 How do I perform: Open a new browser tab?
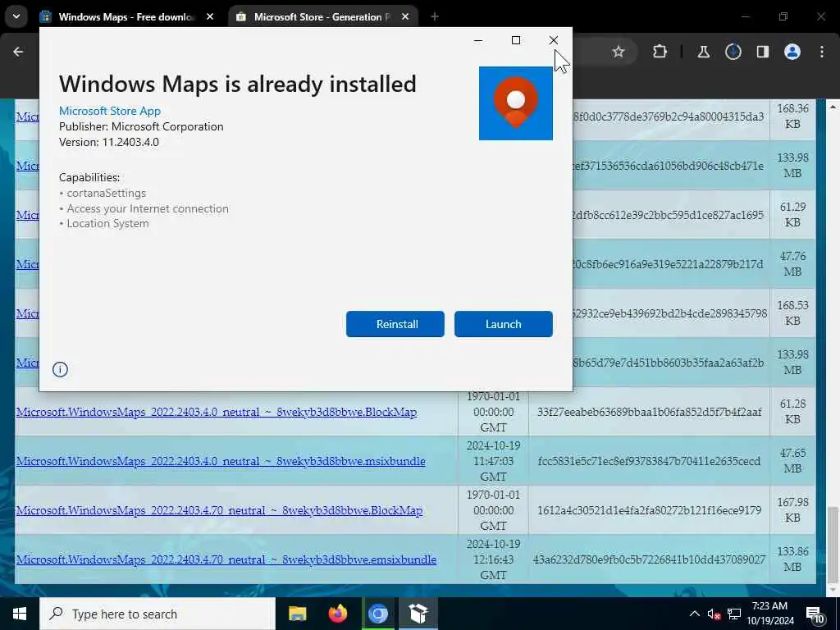coord(435,16)
